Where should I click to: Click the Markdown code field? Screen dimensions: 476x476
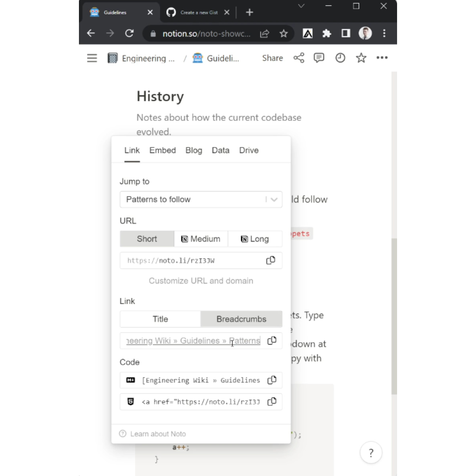coord(201,380)
